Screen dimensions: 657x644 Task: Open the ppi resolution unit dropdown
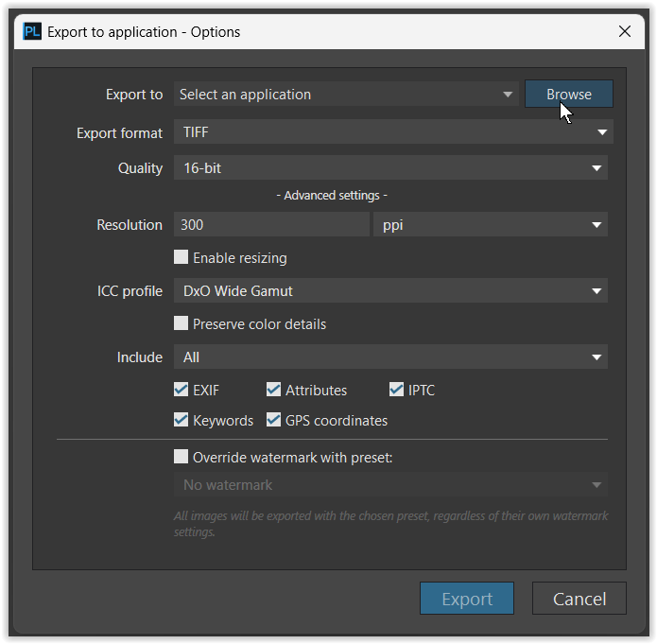coord(490,225)
